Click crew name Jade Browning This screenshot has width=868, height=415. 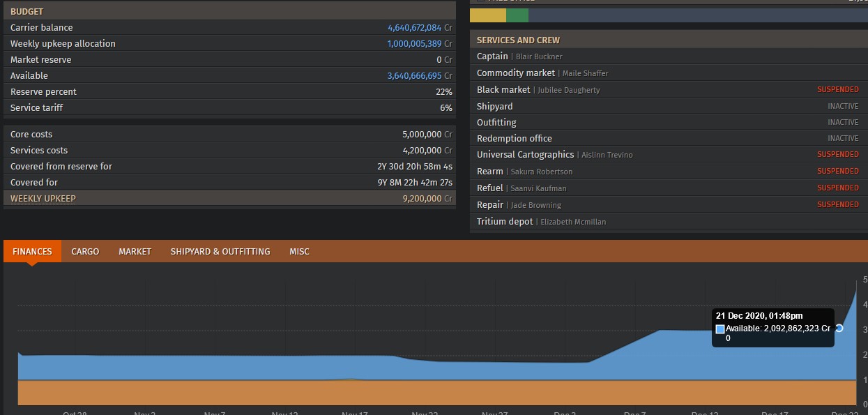click(536, 205)
